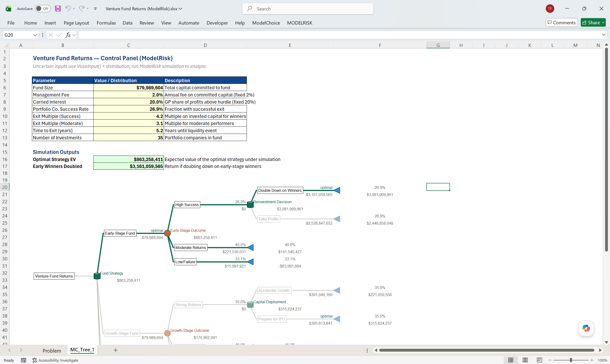Open the ModelChoice tab

[266, 23]
